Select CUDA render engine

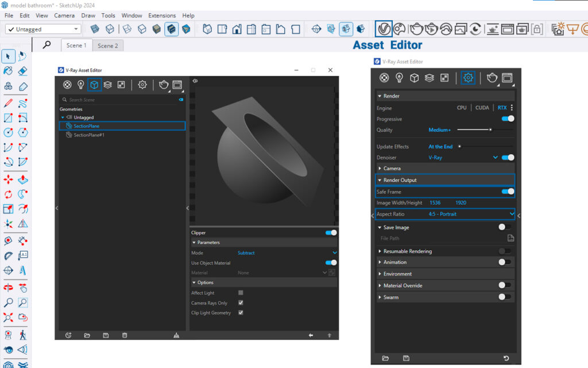click(482, 108)
